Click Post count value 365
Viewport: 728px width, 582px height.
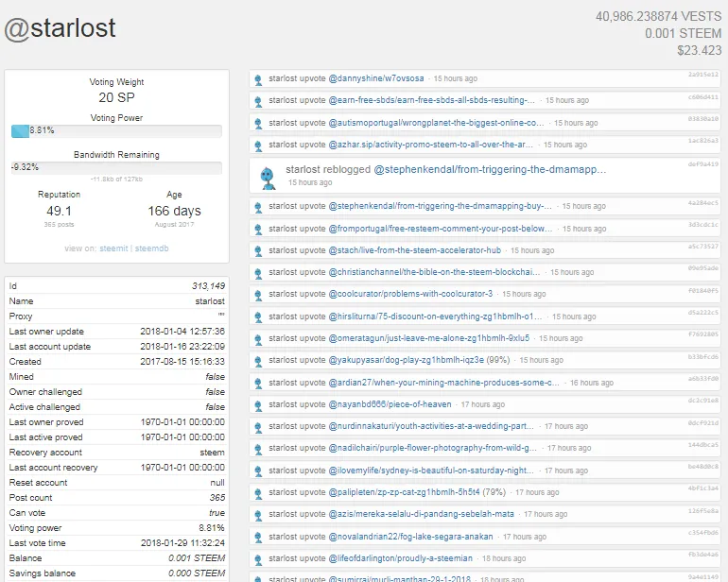pyautogui.click(x=217, y=498)
